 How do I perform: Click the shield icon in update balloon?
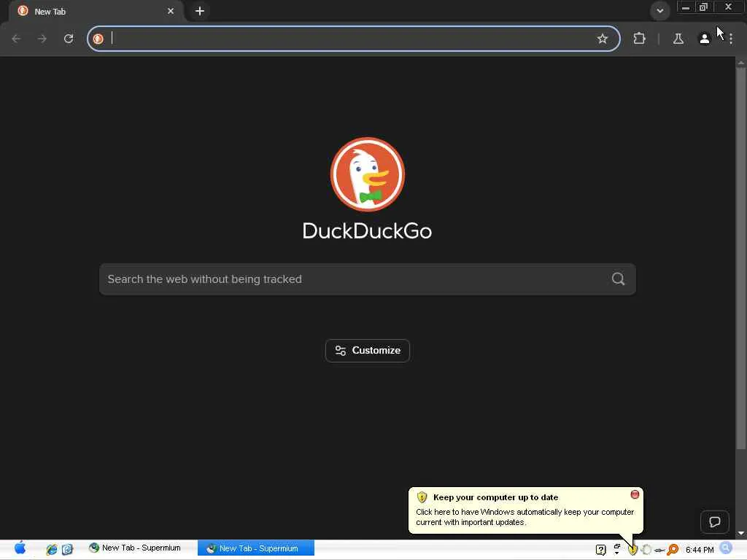coord(422,497)
